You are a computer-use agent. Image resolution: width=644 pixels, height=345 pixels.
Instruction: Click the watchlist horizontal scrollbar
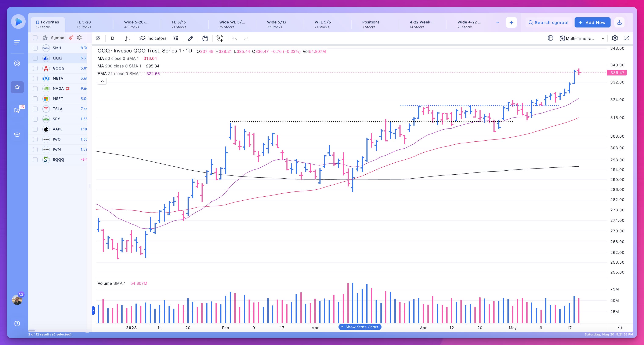coord(32,331)
